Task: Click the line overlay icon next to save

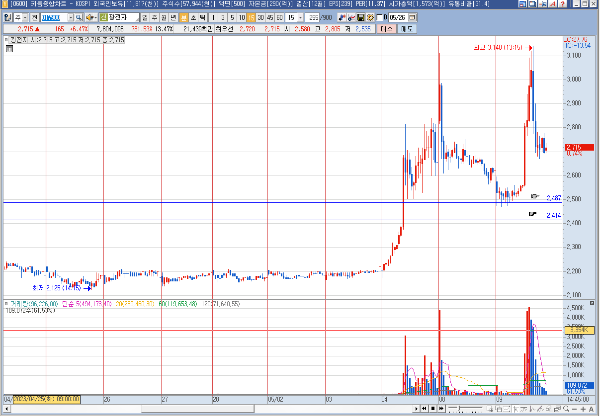Action: tap(351, 18)
